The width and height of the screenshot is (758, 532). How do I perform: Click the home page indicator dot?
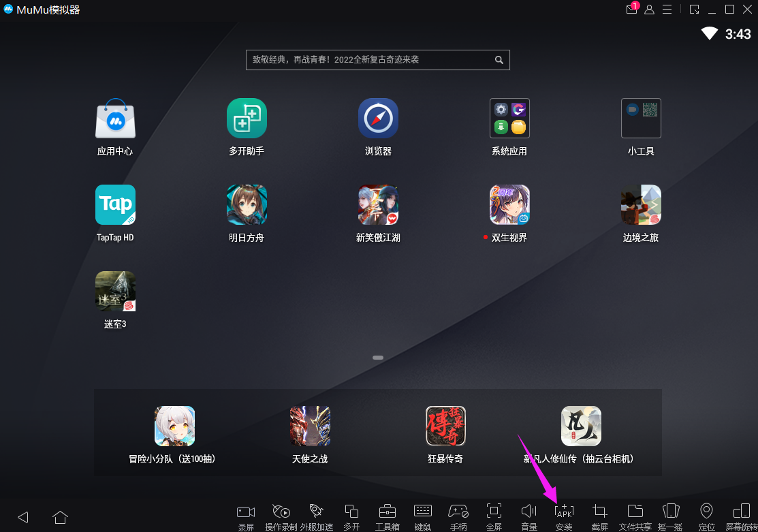(378, 358)
